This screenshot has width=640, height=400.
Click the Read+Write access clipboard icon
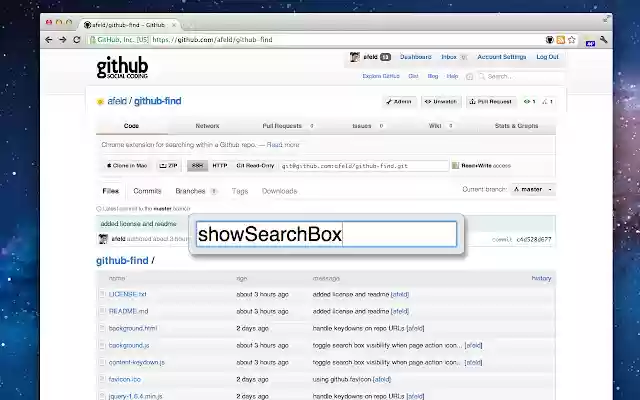(456, 166)
